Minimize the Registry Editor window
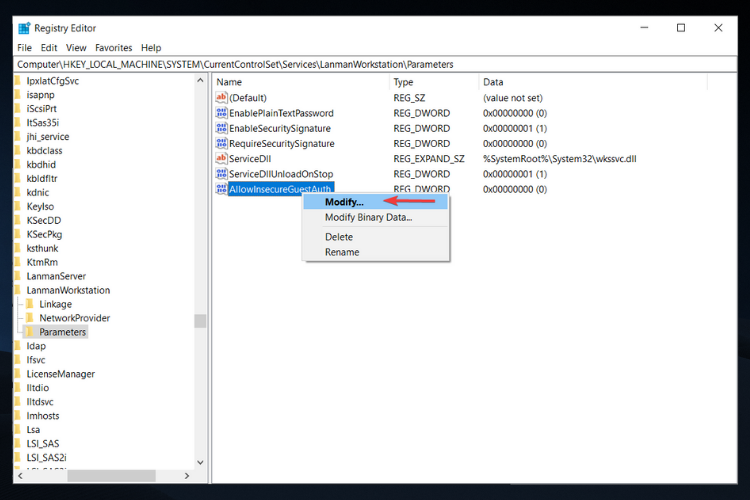 pyautogui.click(x=644, y=28)
